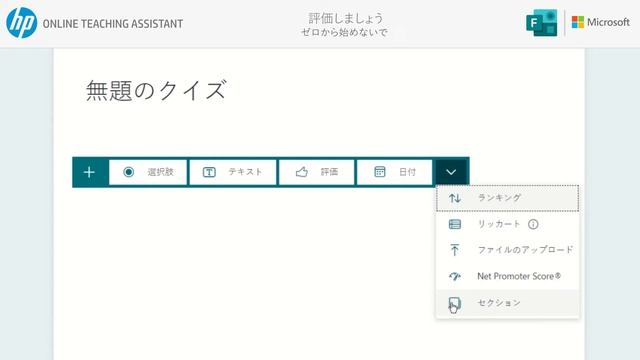
Task: Click the Microsoft Forms logo icon
Action: [x=542, y=23]
